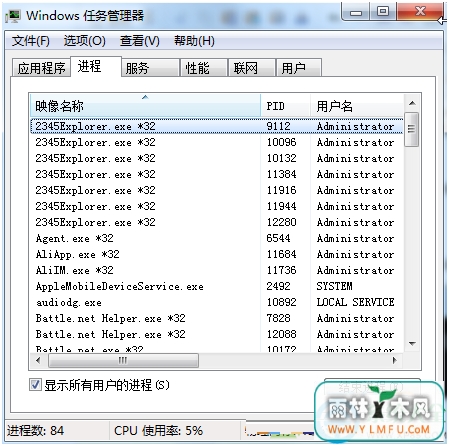Click PID cell 2492
Image resolution: width=449 pixels, height=446 pixels.
278,286
